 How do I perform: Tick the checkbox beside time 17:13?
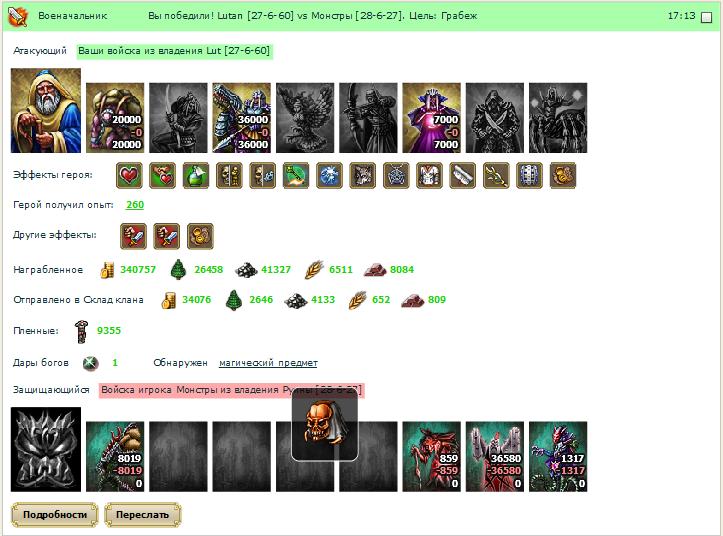click(706, 18)
